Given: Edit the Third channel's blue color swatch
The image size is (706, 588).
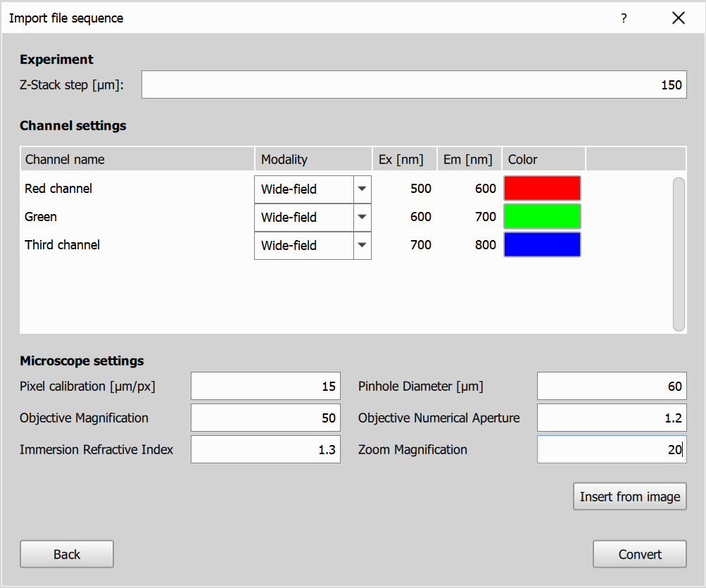Looking at the screenshot, I should (542, 244).
